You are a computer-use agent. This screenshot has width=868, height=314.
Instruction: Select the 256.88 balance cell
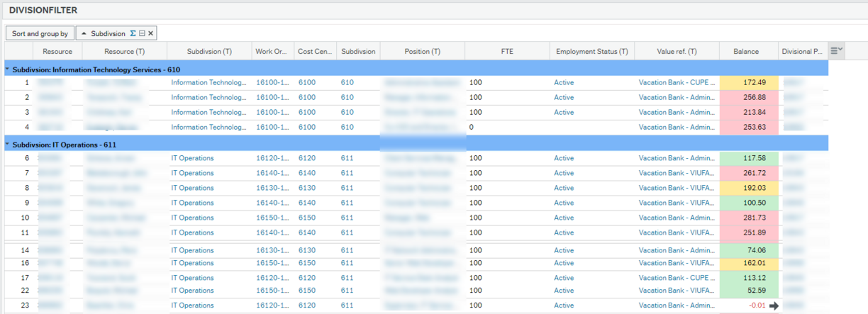click(749, 98)
